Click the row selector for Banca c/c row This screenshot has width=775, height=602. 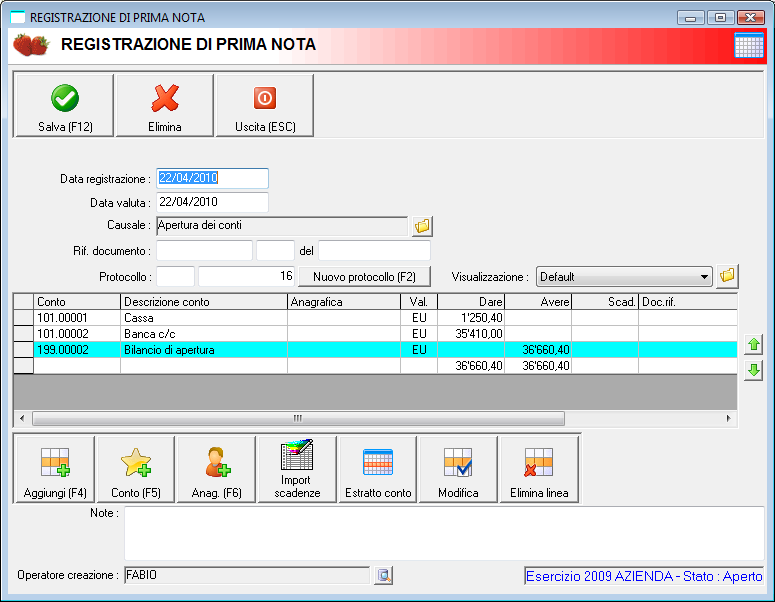pos(23,334)
